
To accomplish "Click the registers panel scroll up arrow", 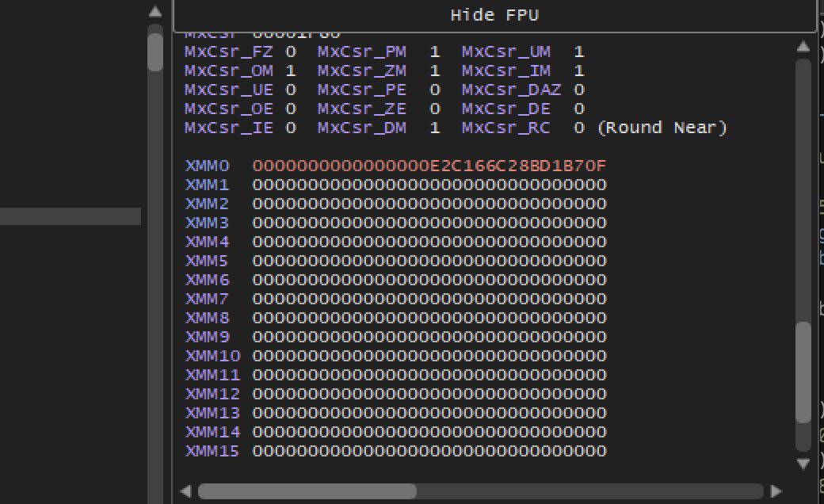I will coord(803,47).
